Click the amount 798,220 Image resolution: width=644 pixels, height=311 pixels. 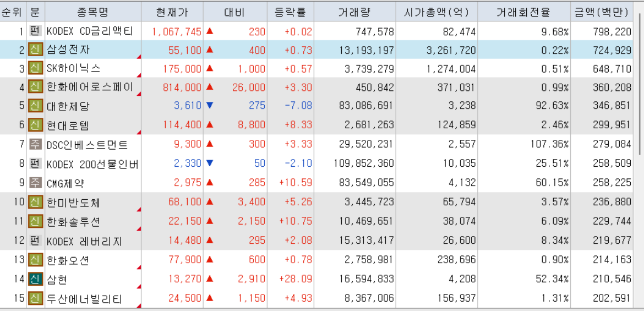pos(612,31)
